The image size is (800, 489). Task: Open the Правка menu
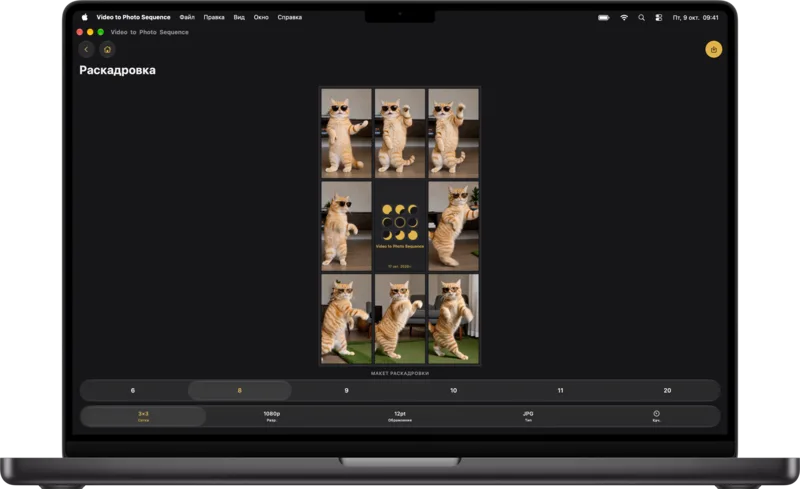[x=214, y=17]
